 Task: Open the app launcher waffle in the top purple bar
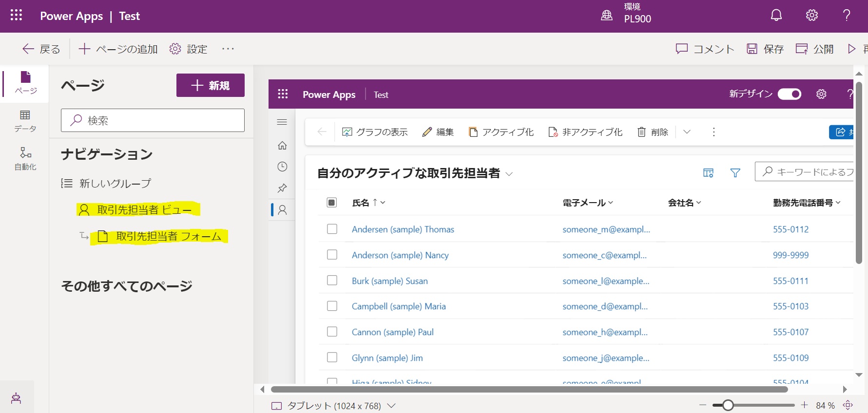click(x=16, y=15)
